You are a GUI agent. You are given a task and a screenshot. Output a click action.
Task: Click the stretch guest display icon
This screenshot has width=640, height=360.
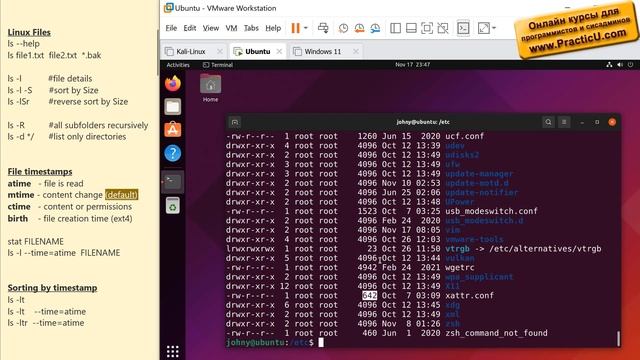tap(483, 28)
